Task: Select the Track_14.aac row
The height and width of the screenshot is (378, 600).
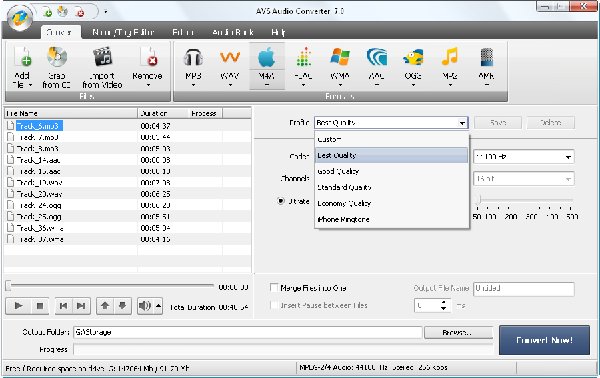Action: point(127,160)
